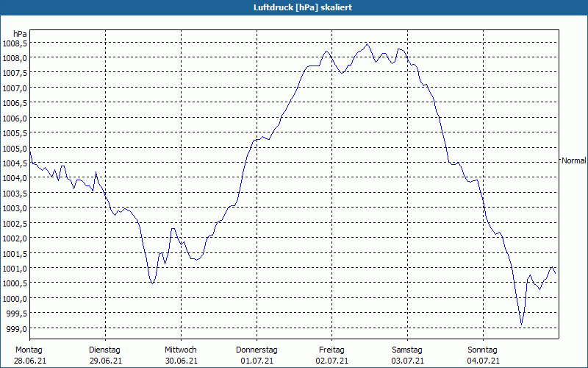Click the 1000,5 axis value
588x368 pixels.
tap(15, 283)
